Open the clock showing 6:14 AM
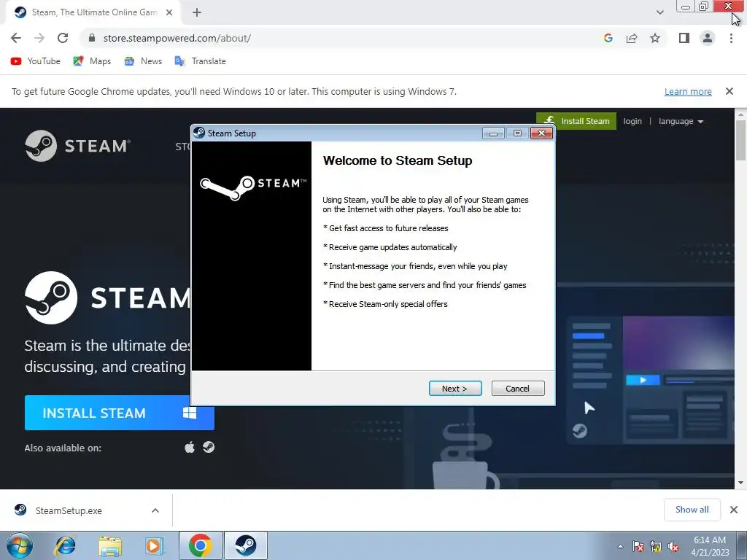 (710, 546)
